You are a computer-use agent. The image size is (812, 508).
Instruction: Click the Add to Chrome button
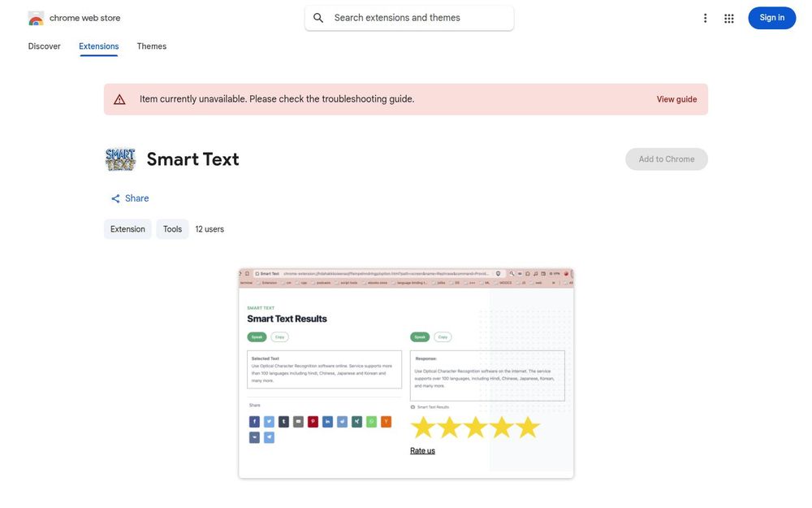[667, 159]
